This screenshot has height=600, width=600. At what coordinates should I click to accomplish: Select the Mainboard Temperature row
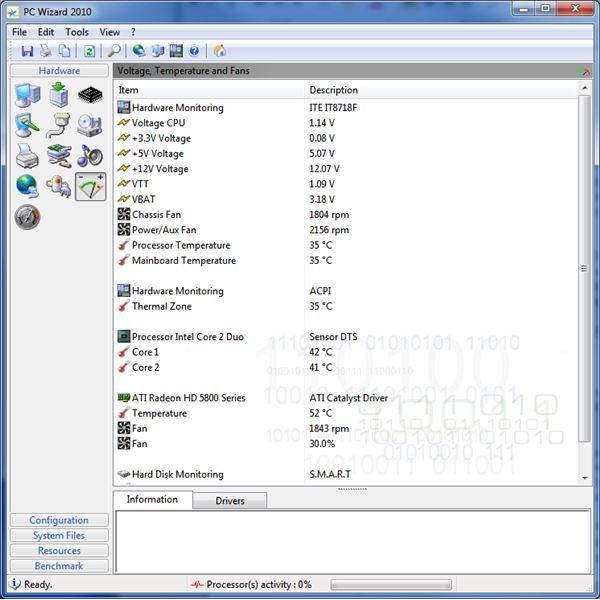(x=346, y=261)
